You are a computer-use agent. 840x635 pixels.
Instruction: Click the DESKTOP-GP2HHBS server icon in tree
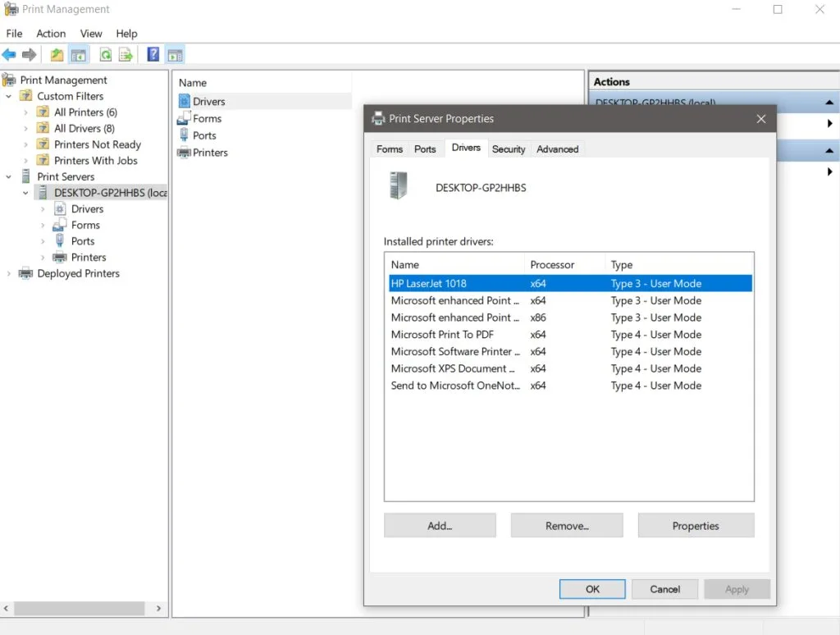43,192
